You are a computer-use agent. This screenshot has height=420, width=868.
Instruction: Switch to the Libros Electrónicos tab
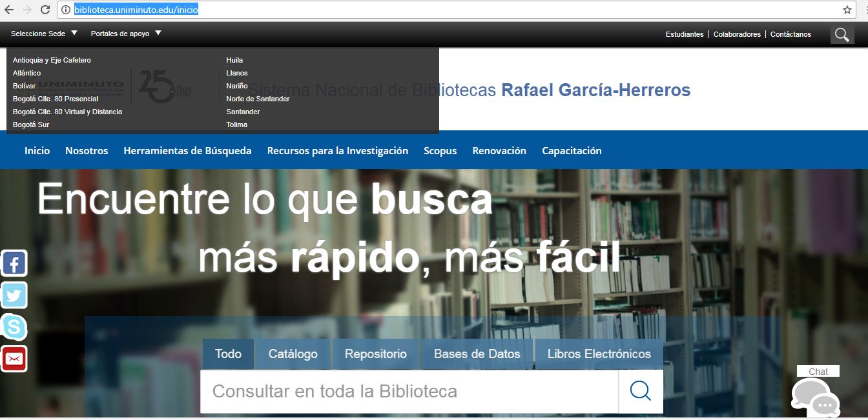click(x=599, y=354)
